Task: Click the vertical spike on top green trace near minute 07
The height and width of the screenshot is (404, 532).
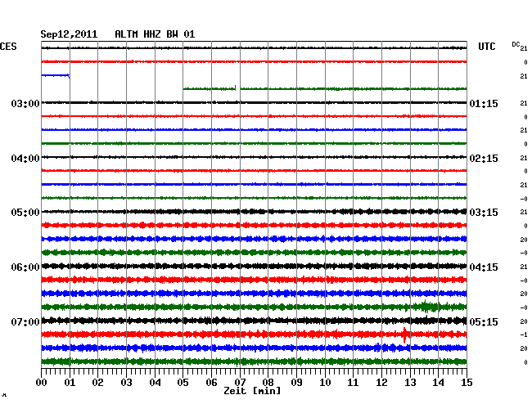Action: [235, 88]
